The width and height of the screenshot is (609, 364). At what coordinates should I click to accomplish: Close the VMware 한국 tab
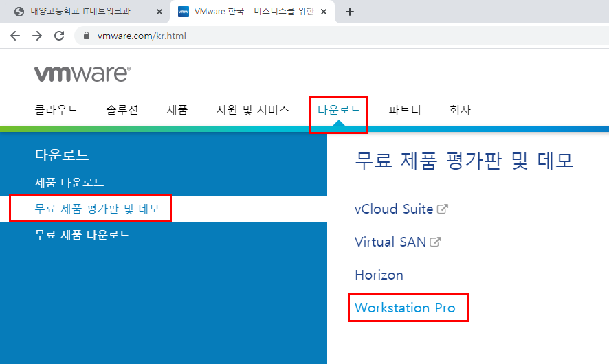coord(324,12)
